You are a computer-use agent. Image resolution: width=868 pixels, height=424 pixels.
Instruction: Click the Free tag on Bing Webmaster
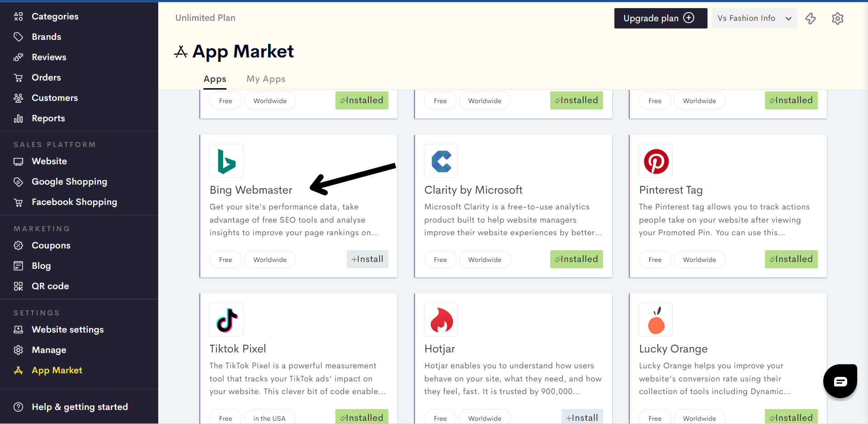pos(226,260)
